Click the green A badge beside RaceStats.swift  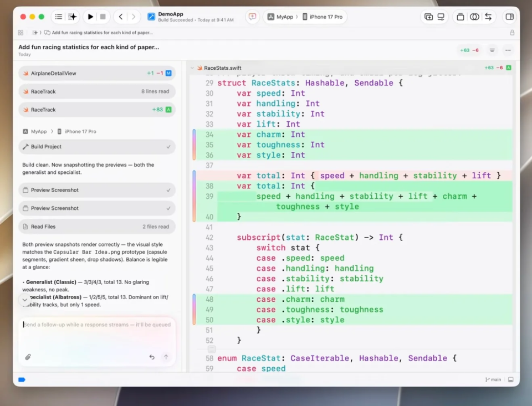click(x=509, y=68)
